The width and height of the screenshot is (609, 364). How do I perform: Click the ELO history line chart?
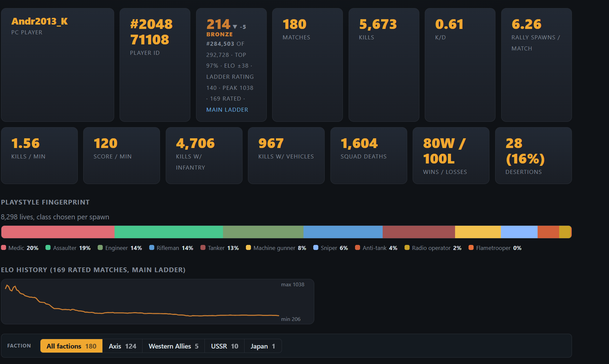(x=157, y=301)
